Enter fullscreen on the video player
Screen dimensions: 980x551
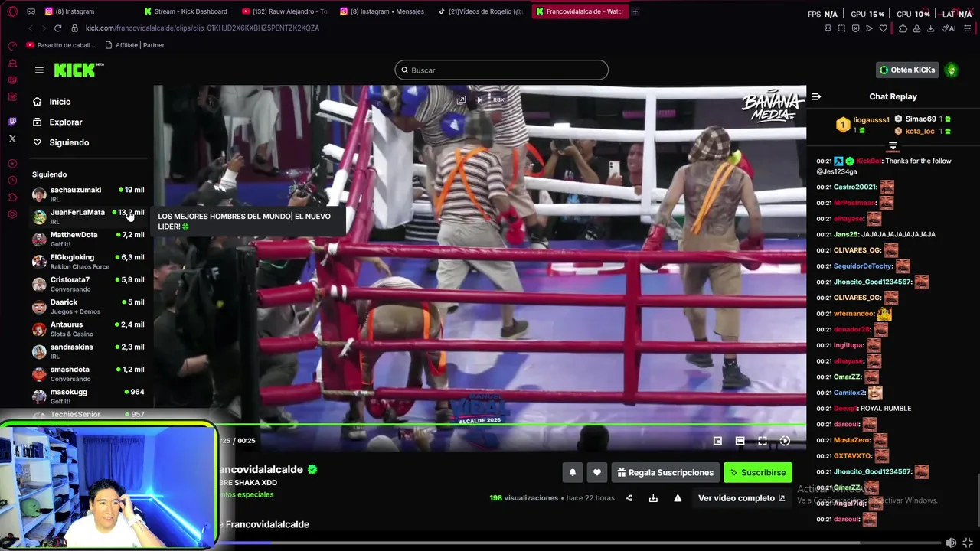click(x=763, y=441)
